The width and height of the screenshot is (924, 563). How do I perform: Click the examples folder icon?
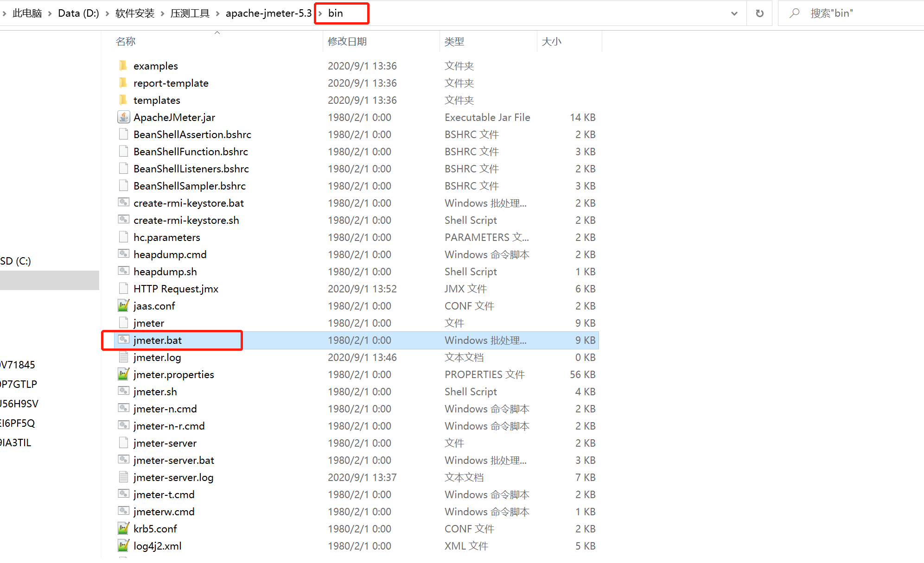pos(123,66)
